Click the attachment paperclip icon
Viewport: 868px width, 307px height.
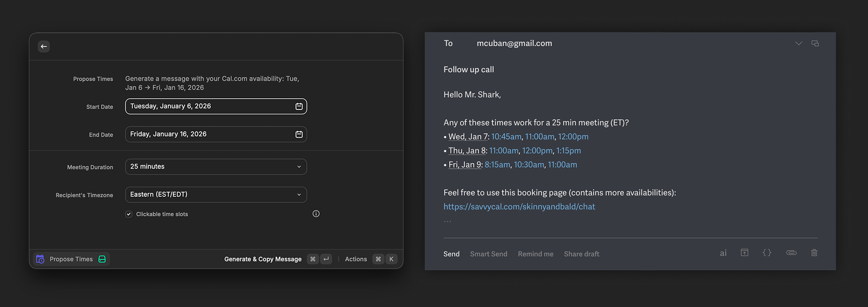point(791,253)
